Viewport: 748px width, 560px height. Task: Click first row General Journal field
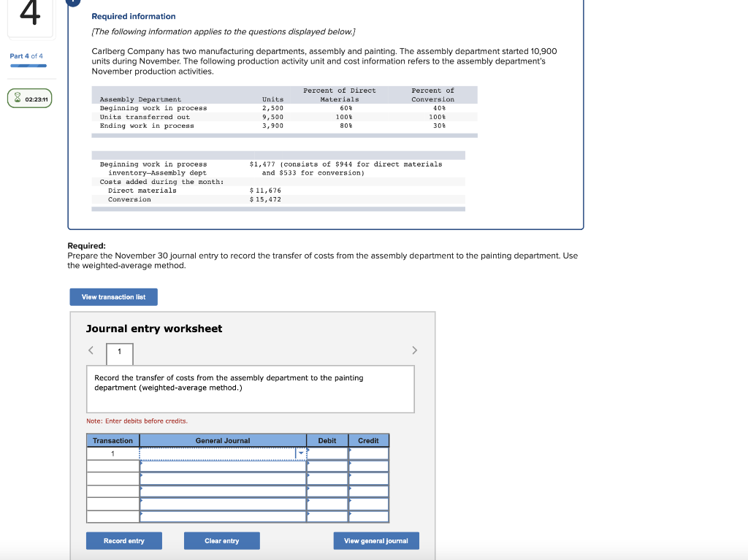(222, 453)
